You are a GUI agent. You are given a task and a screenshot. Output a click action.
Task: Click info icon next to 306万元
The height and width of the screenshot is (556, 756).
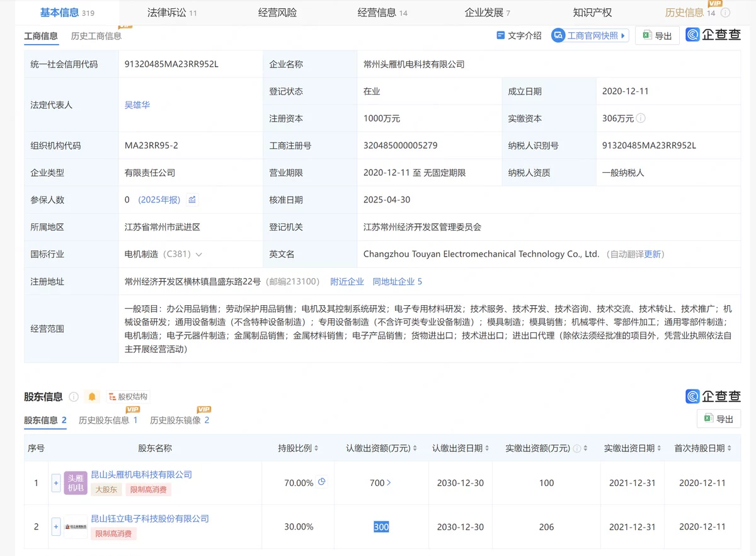pos(641,119)
